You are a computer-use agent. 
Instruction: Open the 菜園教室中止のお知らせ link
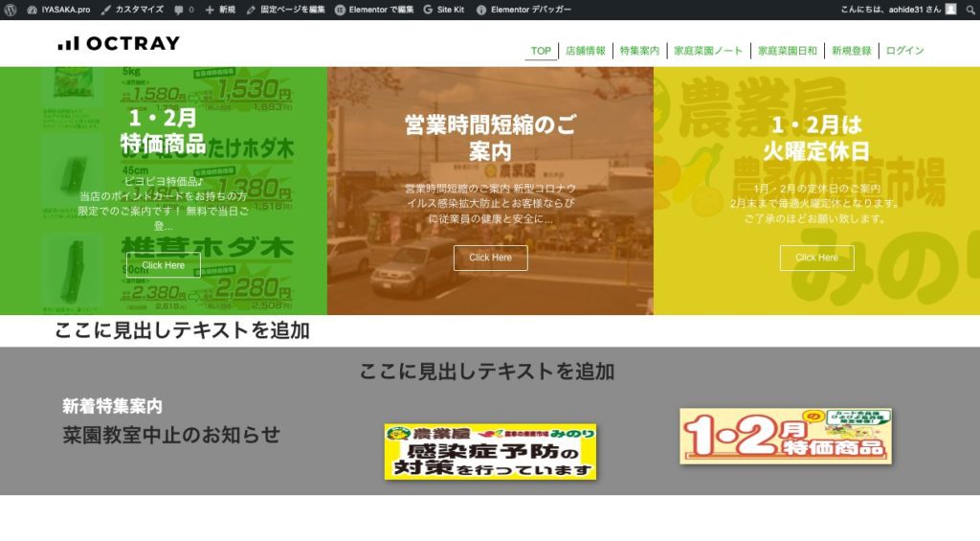tap(171, 435)
